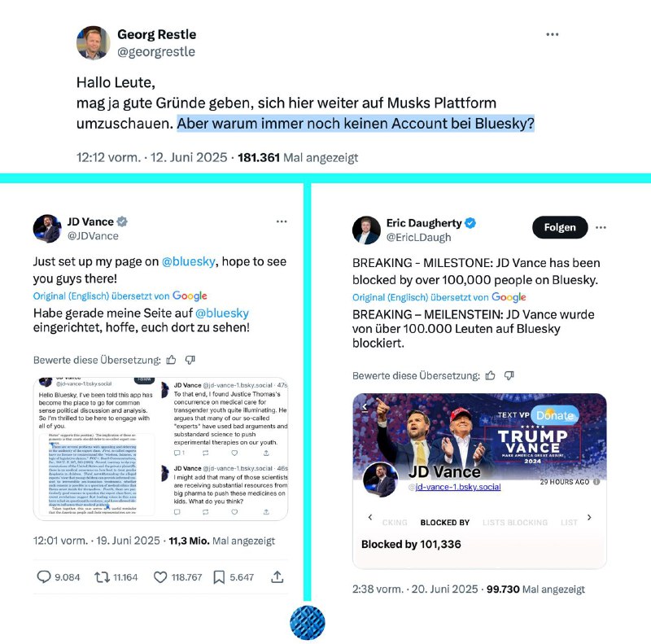
Task: Open more options on Georg Restle's post
Action: [x=553, y=34]
